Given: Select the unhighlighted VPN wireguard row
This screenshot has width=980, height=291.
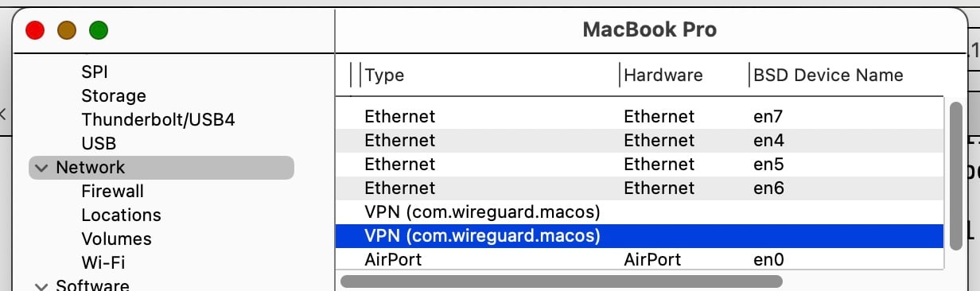Looking at the screenshot, I should pyautogui.click(x=641, y=212).
